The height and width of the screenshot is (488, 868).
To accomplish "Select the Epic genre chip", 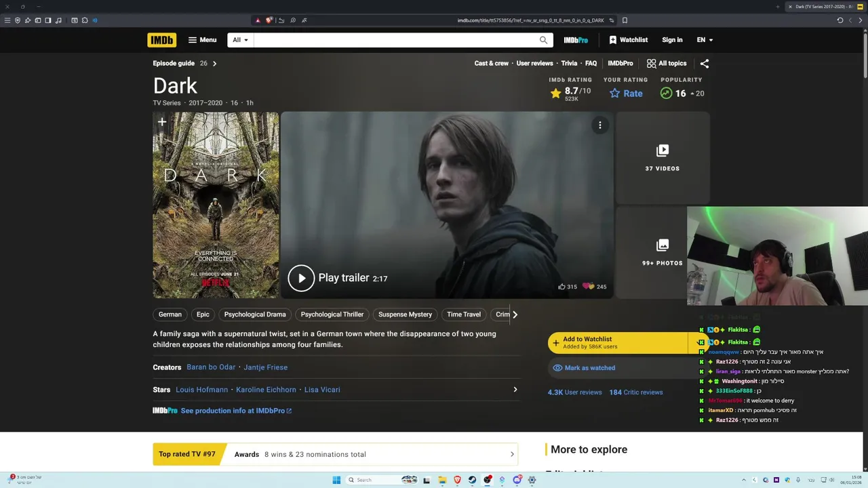I will [203, 314].
